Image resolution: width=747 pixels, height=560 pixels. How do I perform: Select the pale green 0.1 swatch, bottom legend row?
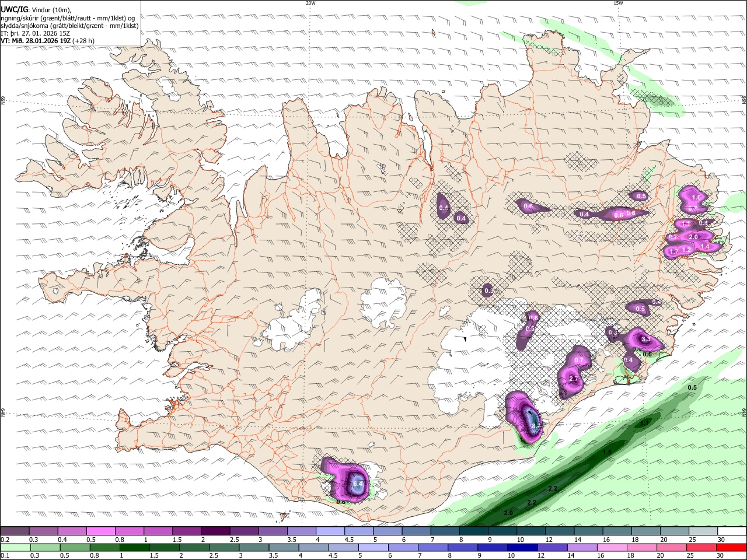coord(15,547)
